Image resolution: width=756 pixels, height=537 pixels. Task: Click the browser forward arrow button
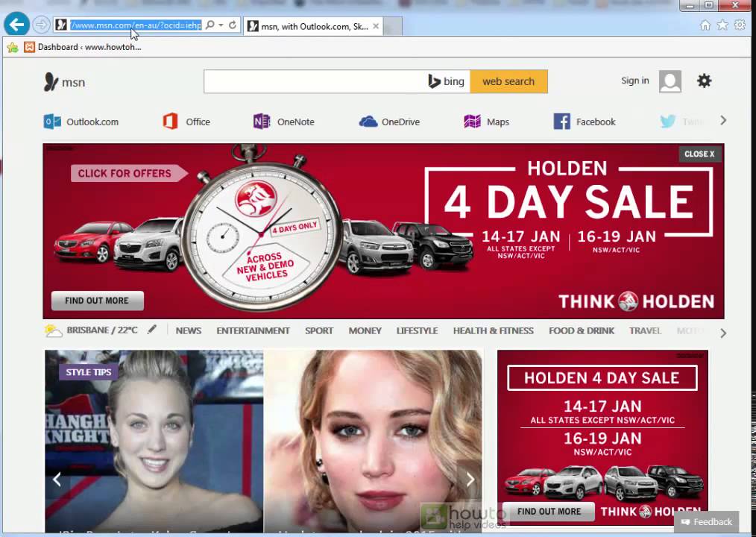click(x=42, y=25)
